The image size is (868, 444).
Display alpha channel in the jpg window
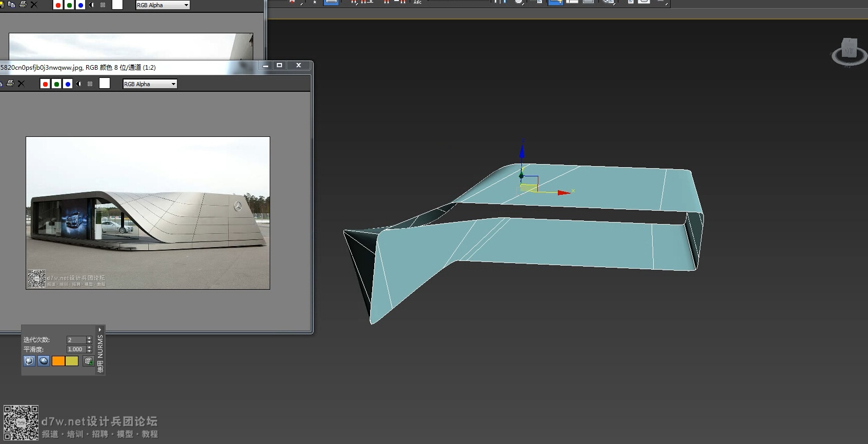[x=79, y=84]
